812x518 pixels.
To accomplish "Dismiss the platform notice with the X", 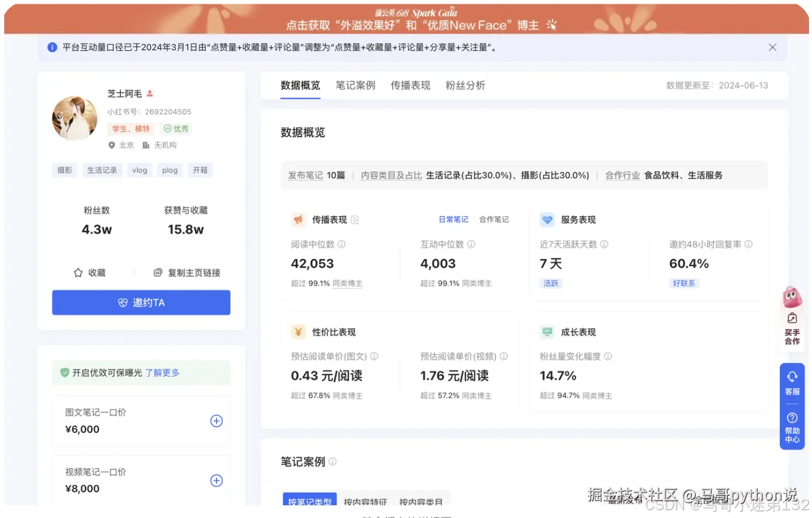I will 772,47.
